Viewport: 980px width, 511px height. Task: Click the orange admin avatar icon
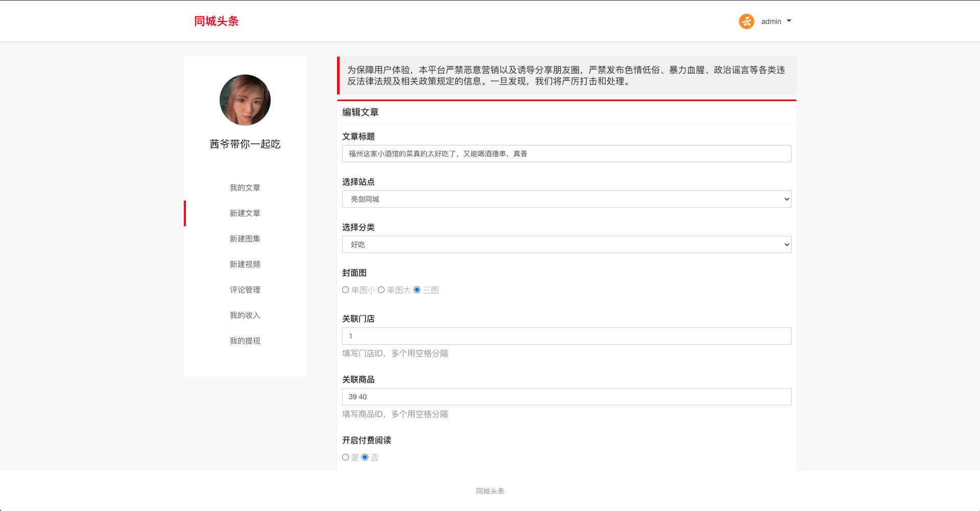[746, 21]
